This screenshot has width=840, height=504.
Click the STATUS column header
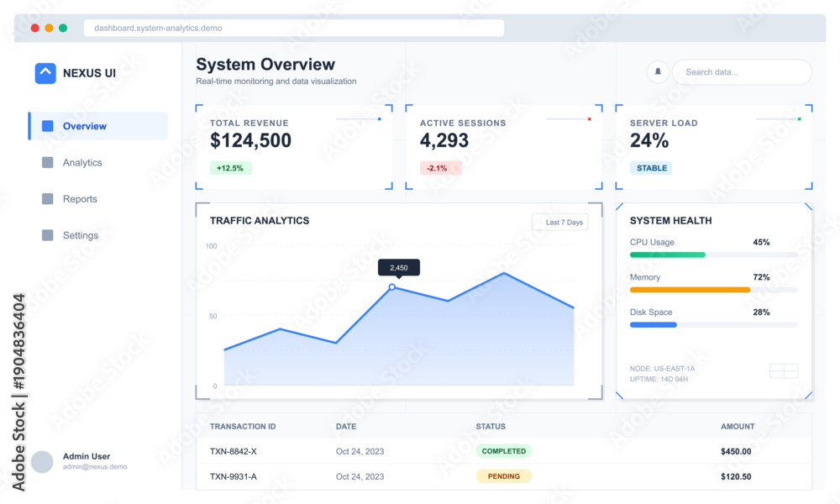(491, 427)
